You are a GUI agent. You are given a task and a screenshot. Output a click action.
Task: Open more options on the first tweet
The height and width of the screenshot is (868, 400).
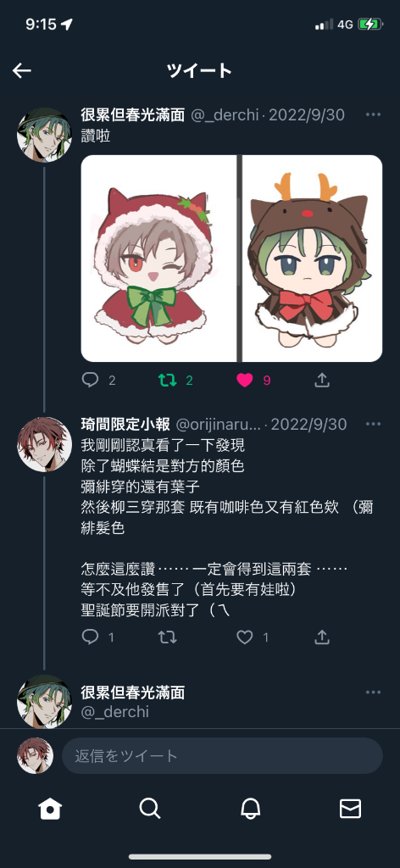374,114
